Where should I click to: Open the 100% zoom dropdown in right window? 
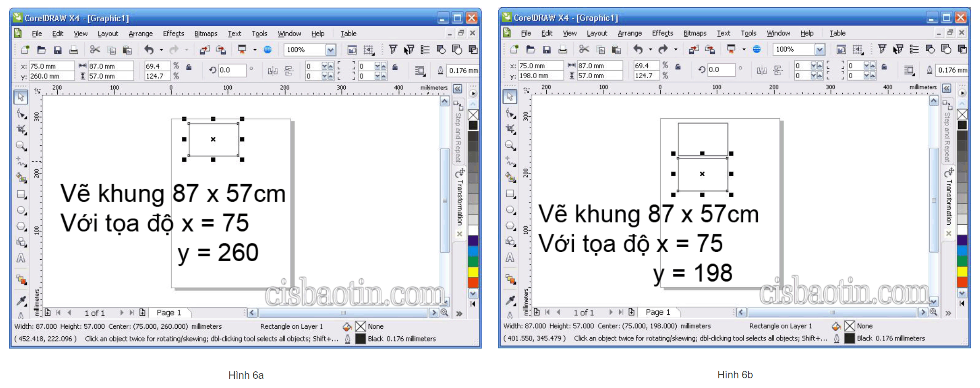(x=820, y=49)
